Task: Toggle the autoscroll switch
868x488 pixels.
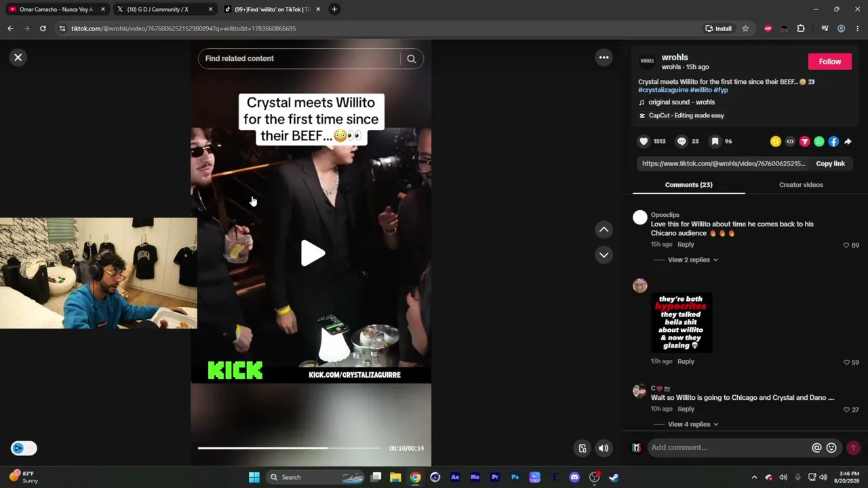Action: (24, 448)
